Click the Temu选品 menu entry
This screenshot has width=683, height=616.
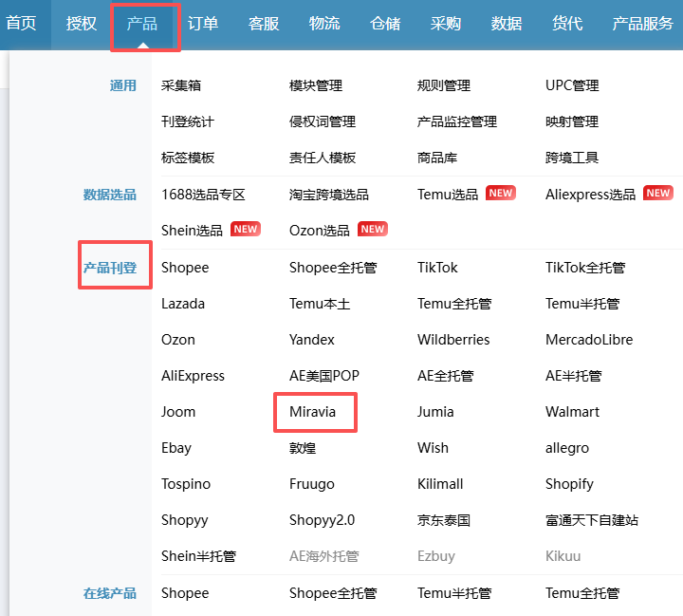click(x=448, y=194)
